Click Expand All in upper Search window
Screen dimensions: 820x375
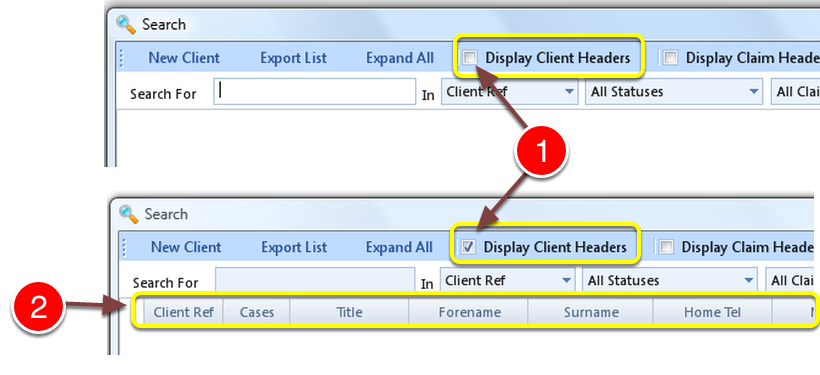pos(400,58)
